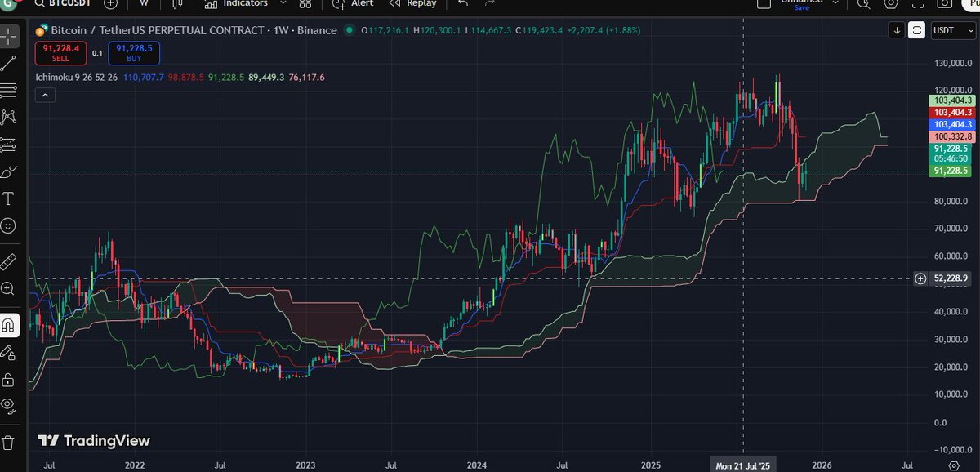
Task: Toggle lock all drawings
Action: pyautogui.click(x=9, y=379)
